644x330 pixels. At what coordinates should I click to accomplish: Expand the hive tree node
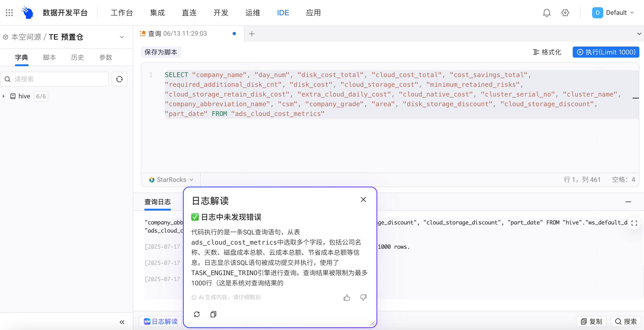[x=4, y=96]
